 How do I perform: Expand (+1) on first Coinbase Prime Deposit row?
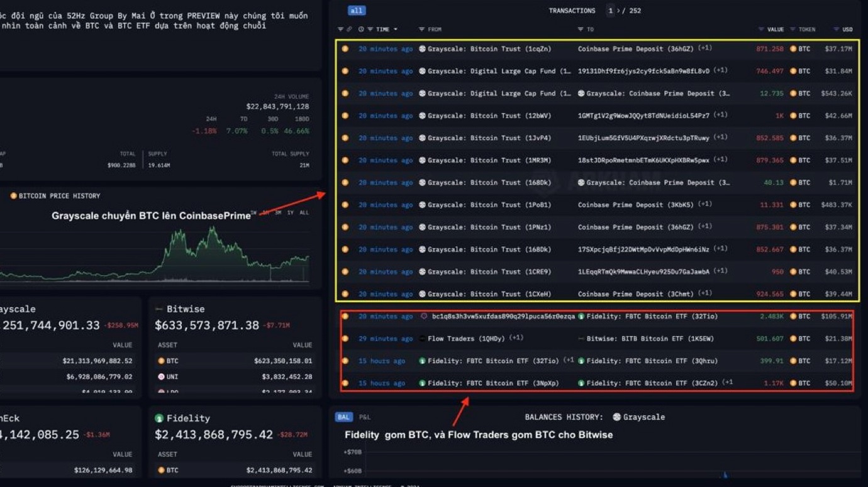[705, 48]
